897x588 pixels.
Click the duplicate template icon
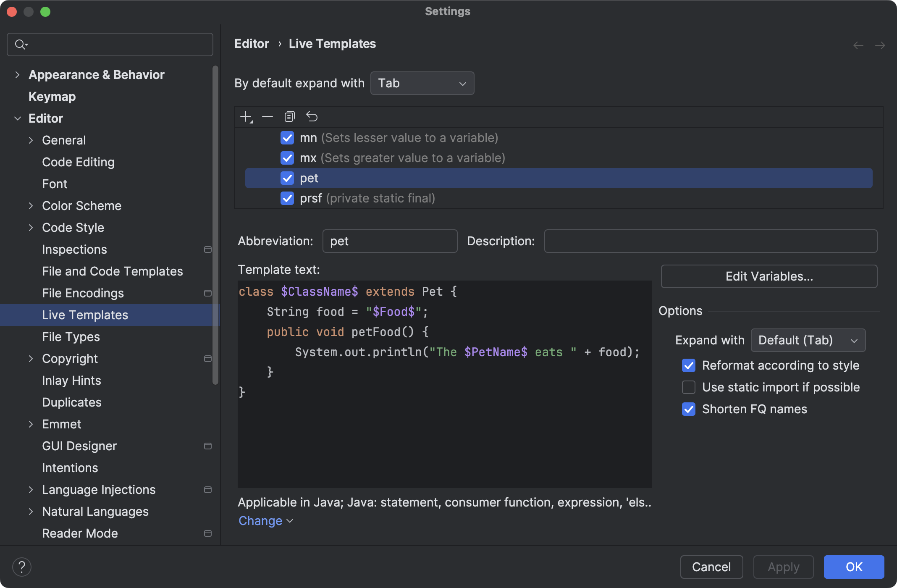[289, 116]
